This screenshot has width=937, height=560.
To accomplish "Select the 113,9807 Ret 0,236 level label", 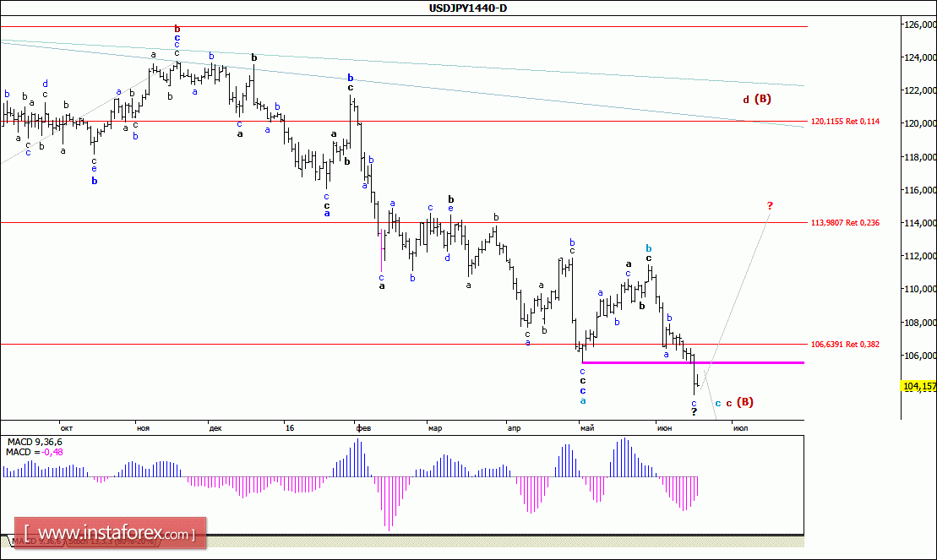I will pos(845,222).
